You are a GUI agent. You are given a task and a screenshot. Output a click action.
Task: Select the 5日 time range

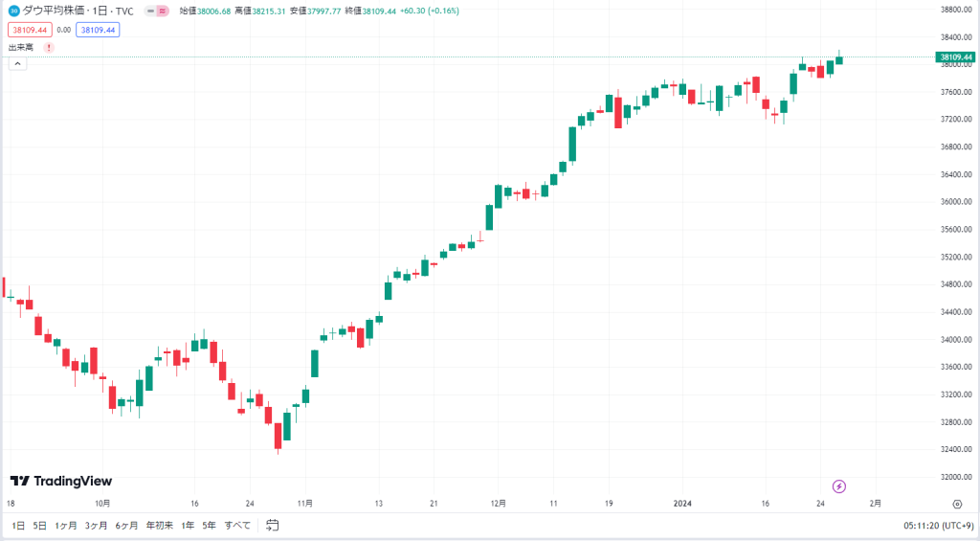coord(39,526)
